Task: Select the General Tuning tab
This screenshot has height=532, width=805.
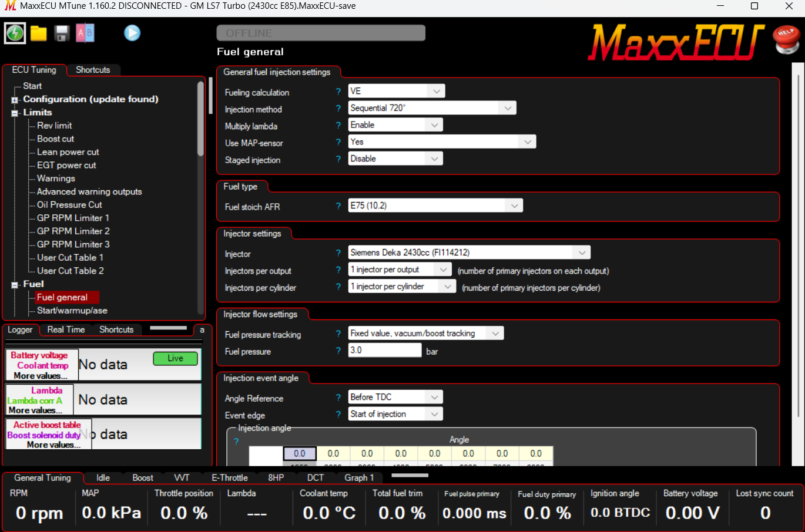Action: (x=42, y=478)
